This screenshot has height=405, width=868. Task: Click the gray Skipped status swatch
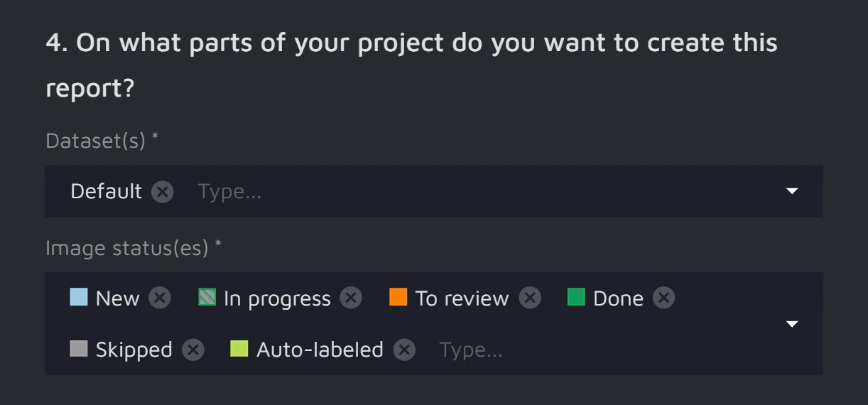point(79,349)
